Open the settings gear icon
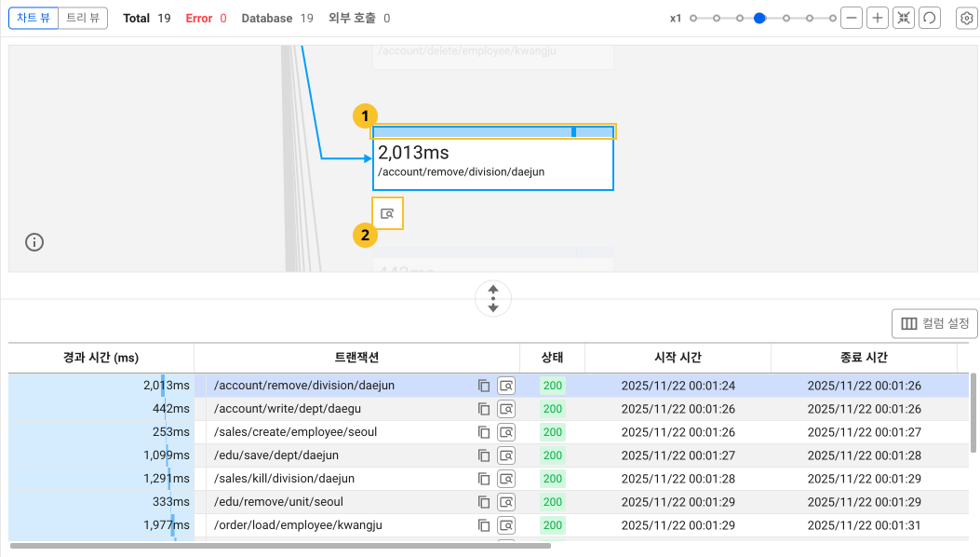980x557 pixels. point(967,19)
